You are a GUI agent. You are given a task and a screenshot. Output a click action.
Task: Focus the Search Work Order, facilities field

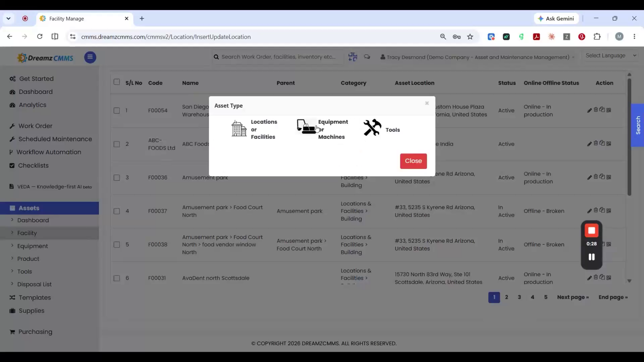click(278, 57)
